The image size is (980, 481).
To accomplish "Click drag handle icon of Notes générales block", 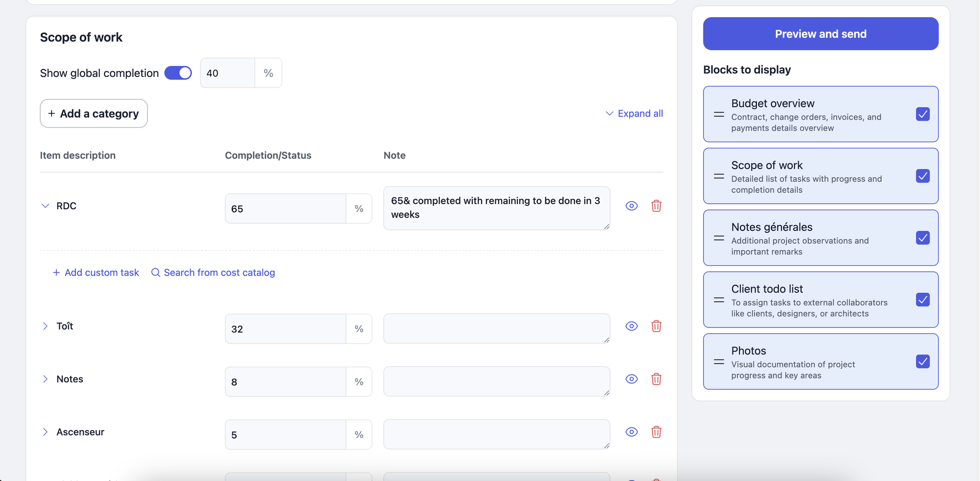I will click(719, 238).
